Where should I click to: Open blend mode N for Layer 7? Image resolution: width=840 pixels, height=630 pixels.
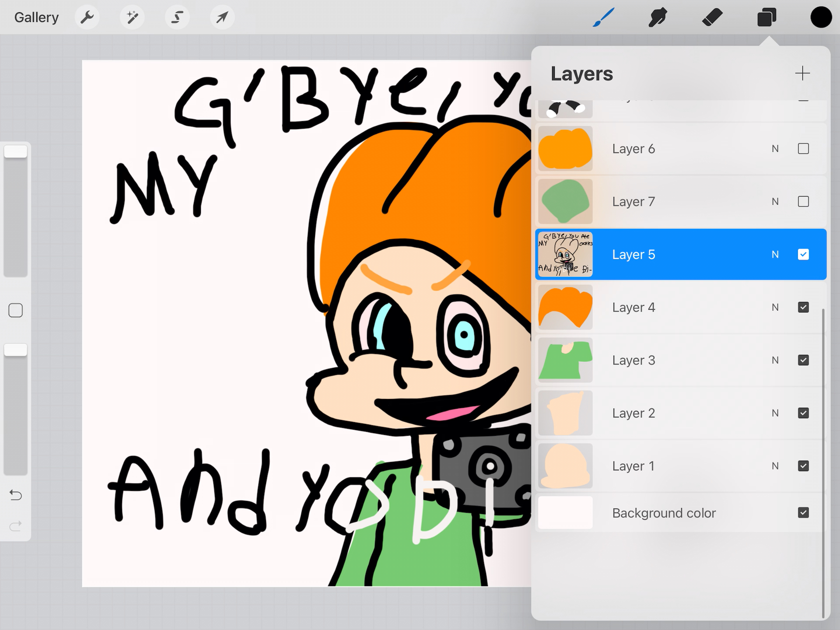click(x=775, y=202)
